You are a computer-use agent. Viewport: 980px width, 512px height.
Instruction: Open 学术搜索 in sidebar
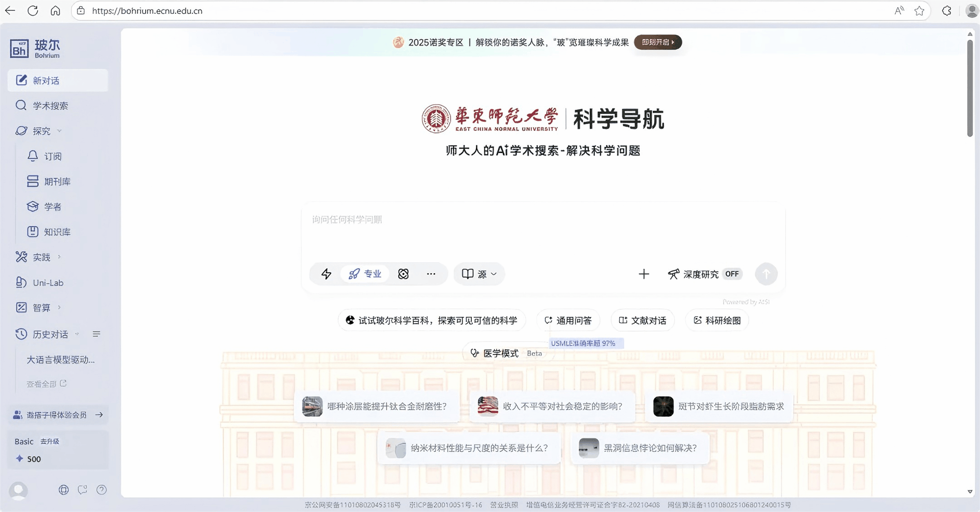click(50, 105)
